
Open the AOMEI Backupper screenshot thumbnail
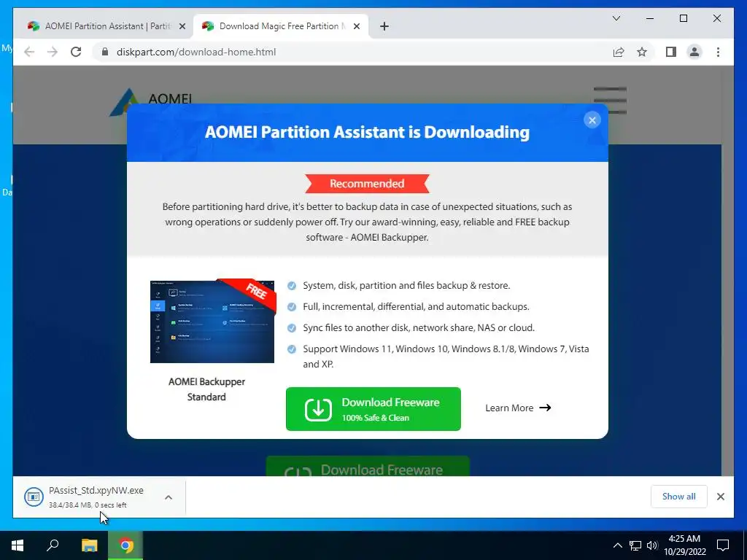click(213, 321)
